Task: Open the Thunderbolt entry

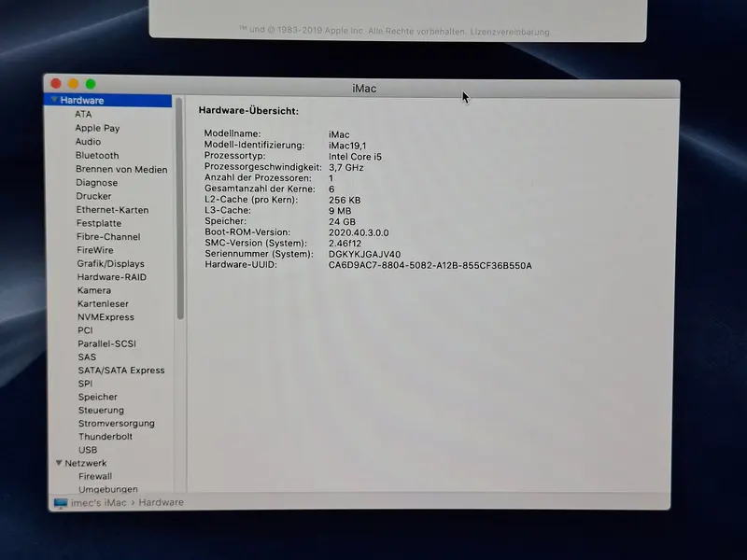Action: click(106, 437)
